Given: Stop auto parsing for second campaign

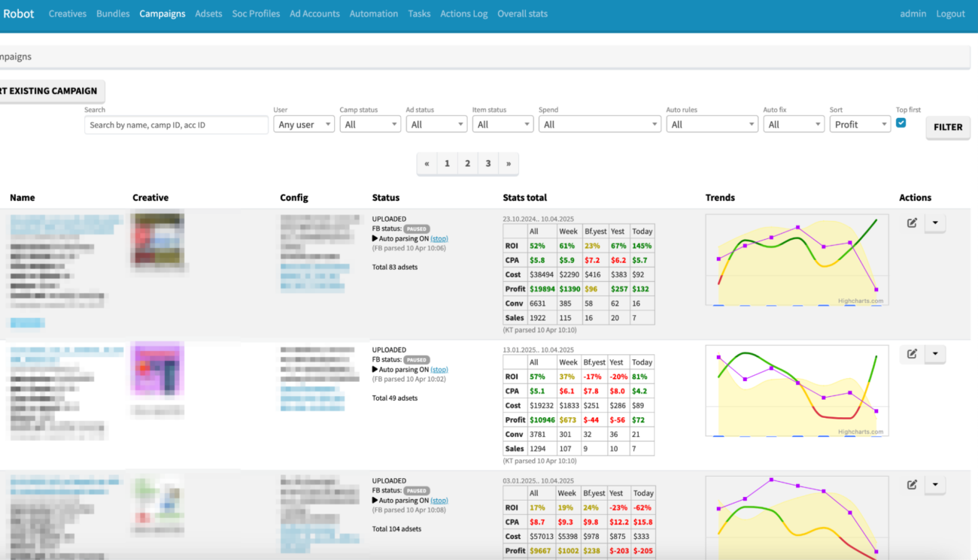Looking at the screenshot, I should pos(439,370).
